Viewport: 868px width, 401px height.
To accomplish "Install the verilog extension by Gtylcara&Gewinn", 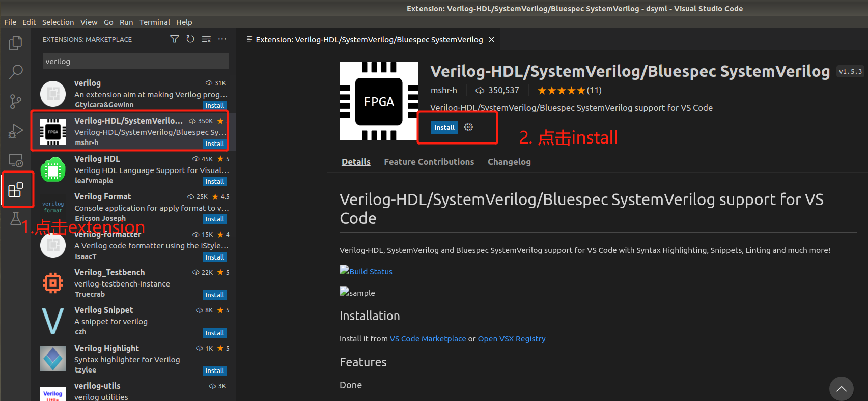I will pyautogui.click(x=214, y=105).
